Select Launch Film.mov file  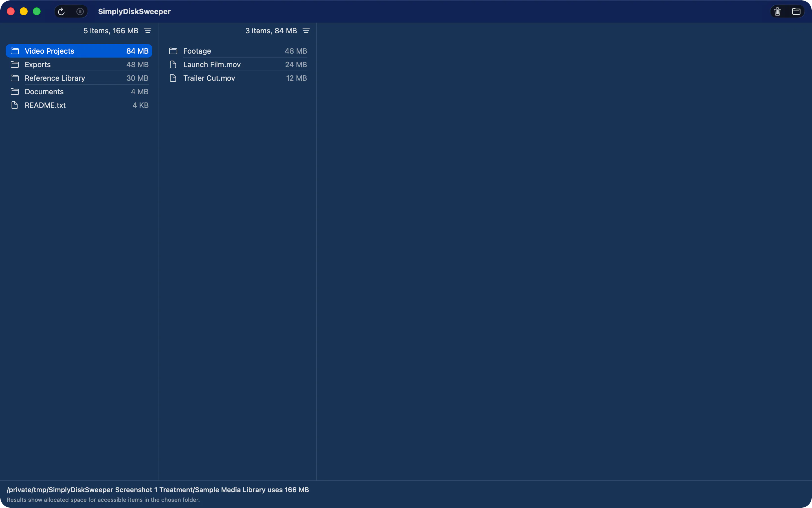pos(238,65)
